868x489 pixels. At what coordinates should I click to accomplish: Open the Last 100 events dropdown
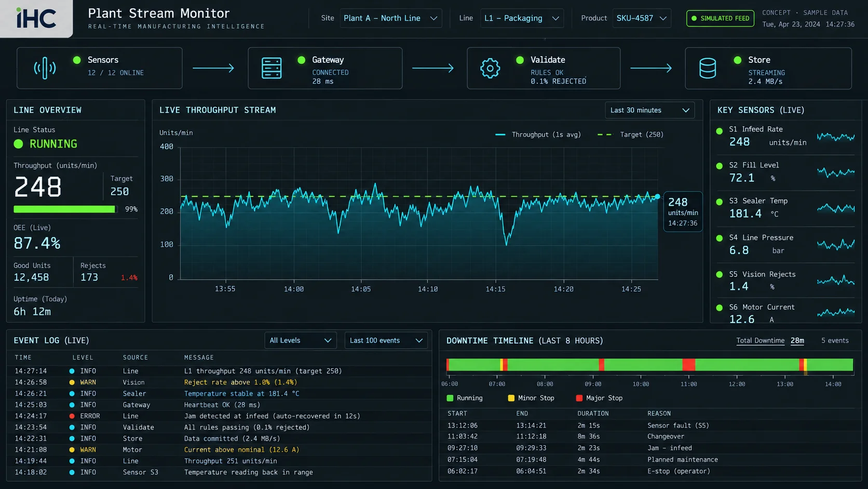tap(386, 340)
